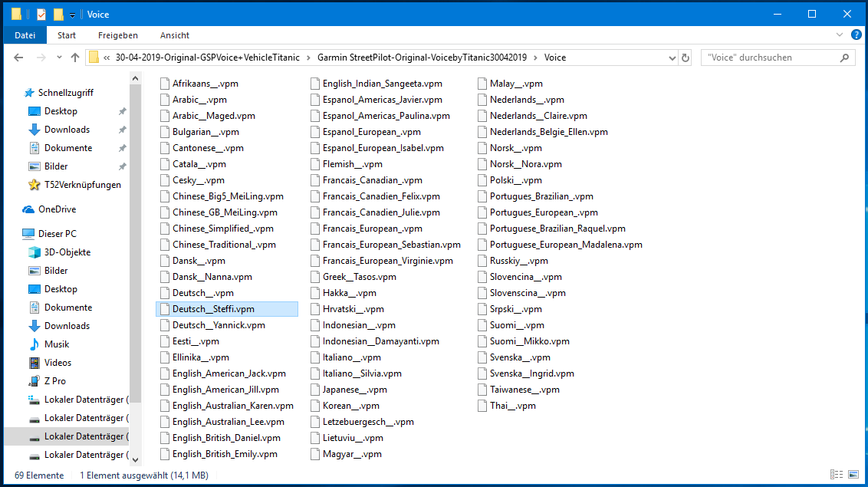Viewport: 868px width, 487px height.
Task: Open recent locations dropdown arrow
Action: pyautogui.click(x=59, y=58)
